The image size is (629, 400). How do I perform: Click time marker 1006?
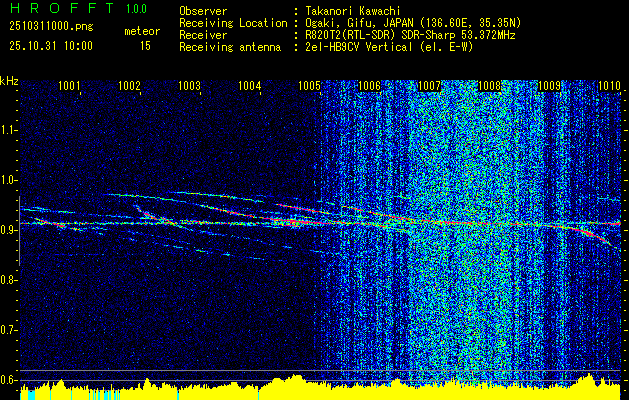369,85
